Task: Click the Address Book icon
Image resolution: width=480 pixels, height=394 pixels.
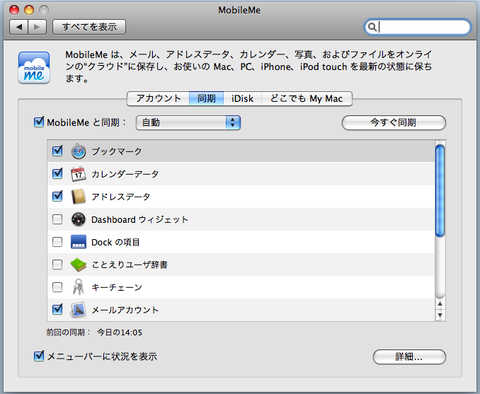Action: click(79, 197)
